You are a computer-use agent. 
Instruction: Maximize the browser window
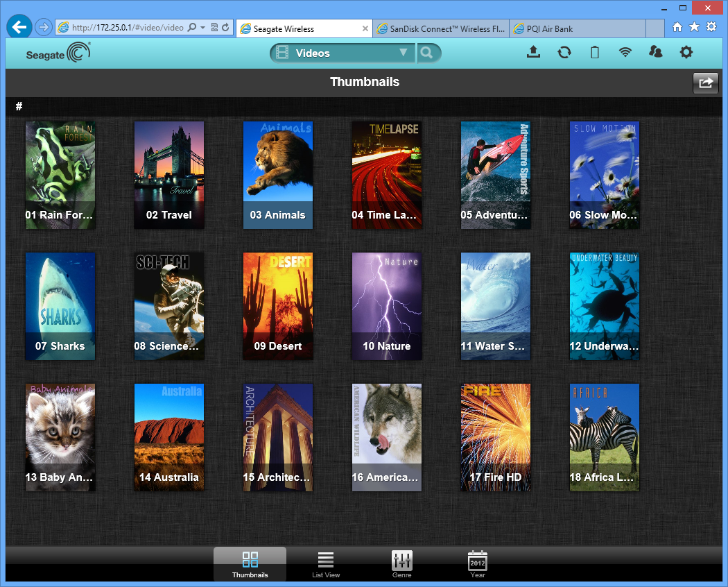pyautogui.click(x=682, y=8)
